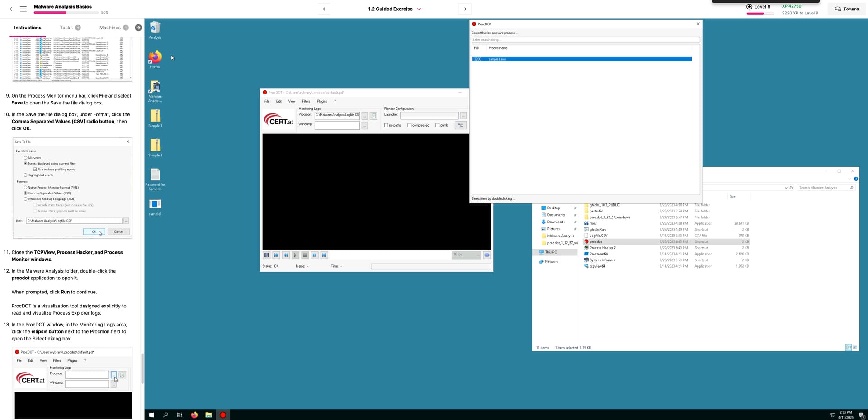Click the ProcDOT save frame film icon
The width and height of the screenshot is (868, 420).
point(267,255)
